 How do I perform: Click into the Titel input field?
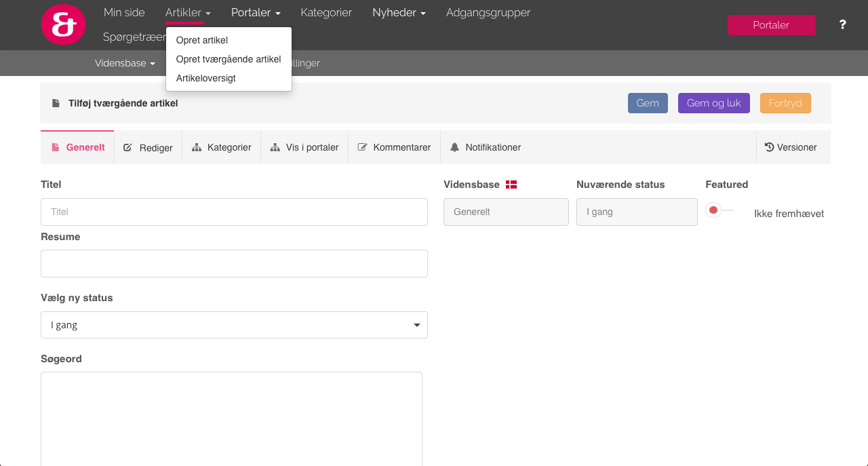[234, 212]
